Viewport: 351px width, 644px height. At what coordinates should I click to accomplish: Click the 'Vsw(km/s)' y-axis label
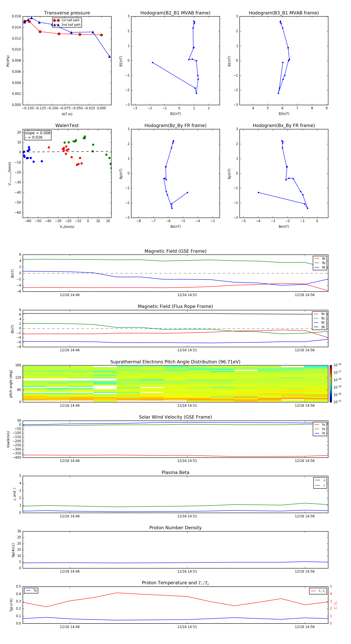[x=8, y=439]
